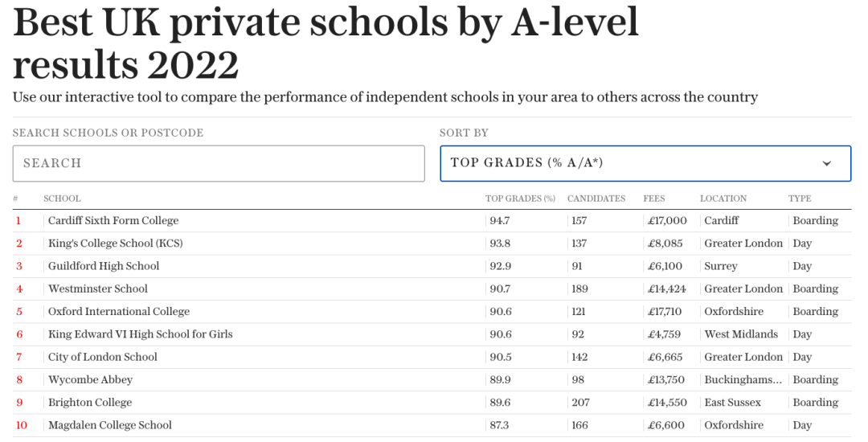Select Westminster School in the table

click(98, 289)
